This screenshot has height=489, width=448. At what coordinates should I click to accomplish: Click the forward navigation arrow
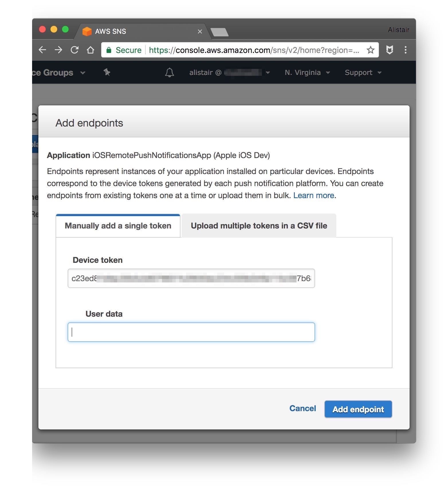coord(58,50)
